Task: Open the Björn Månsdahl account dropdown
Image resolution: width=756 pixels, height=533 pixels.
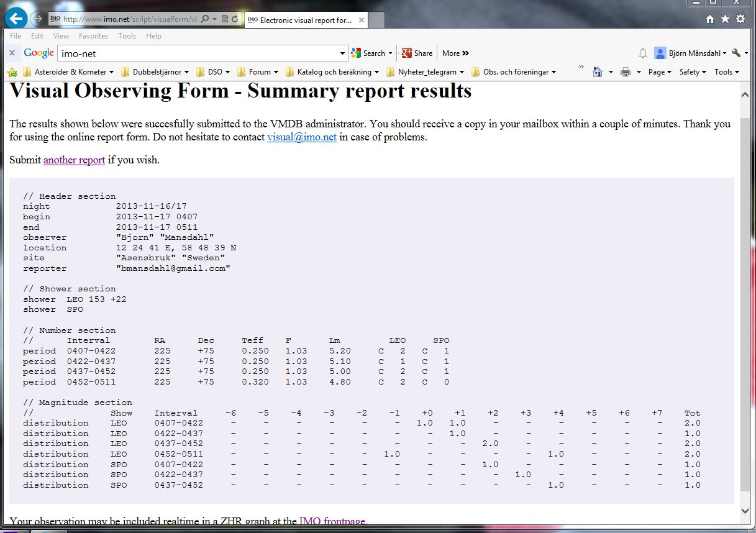Action: [x=690, y=53]
